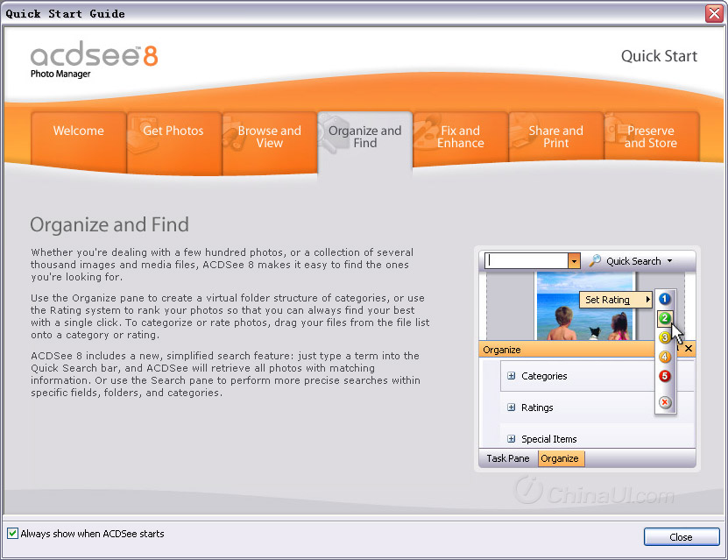Click rating 1 blue circle icon

[x=665, y=299]
